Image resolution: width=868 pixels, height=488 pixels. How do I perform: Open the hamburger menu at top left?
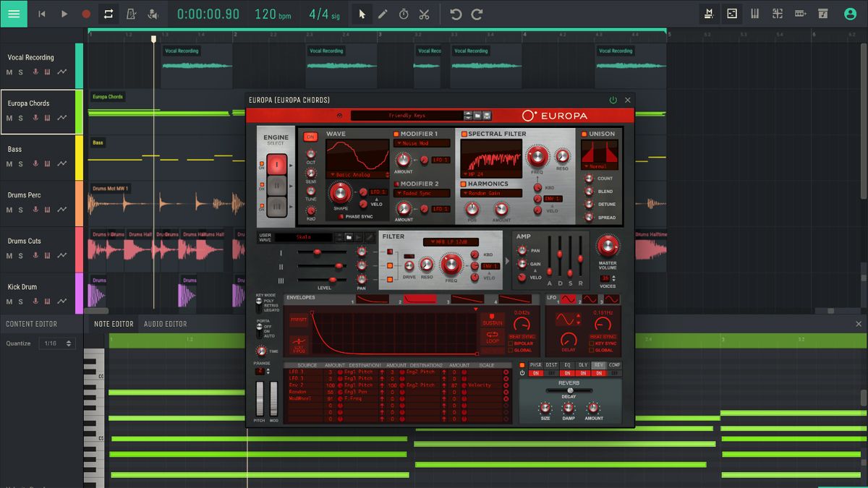pyautogui.click(x=13, y=13)
